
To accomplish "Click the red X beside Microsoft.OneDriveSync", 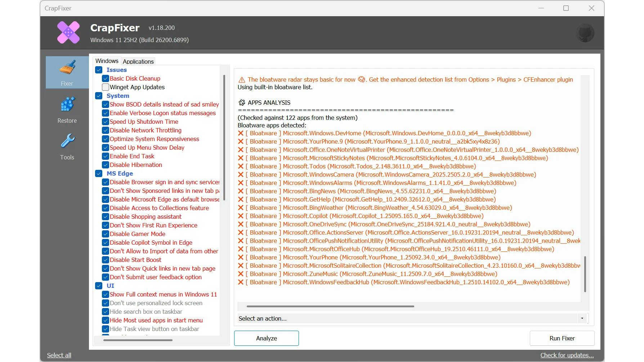I will pyautogui.click(x=241, y=225).
